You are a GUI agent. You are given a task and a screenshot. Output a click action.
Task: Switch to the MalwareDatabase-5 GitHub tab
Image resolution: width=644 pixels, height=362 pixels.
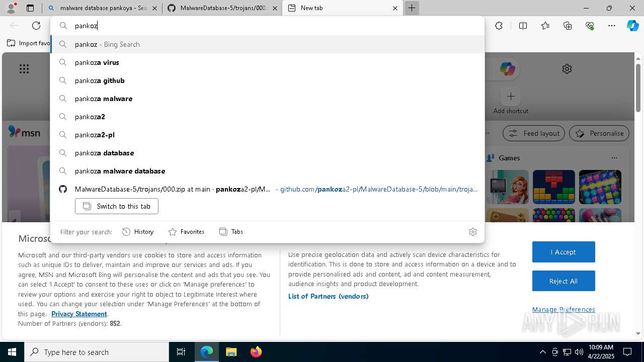222,8
